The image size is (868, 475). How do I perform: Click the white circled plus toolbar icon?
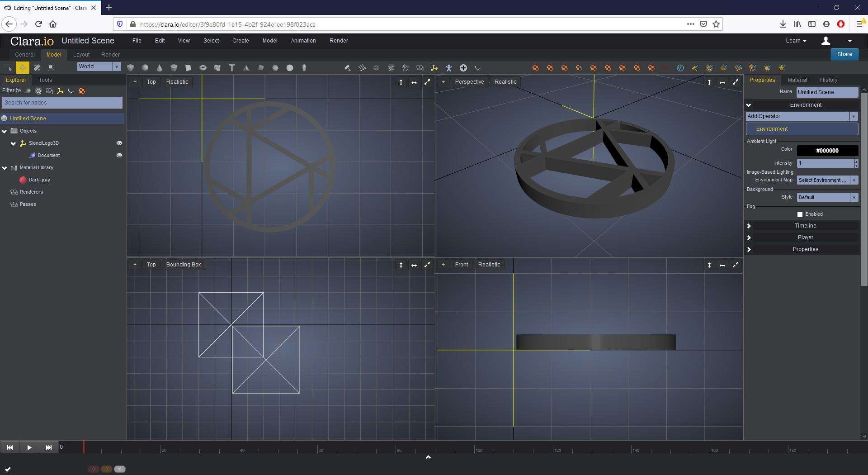463,68
